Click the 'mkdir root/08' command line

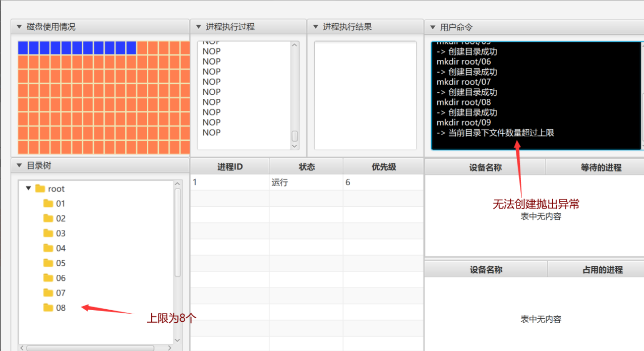[x=463, y=102]
